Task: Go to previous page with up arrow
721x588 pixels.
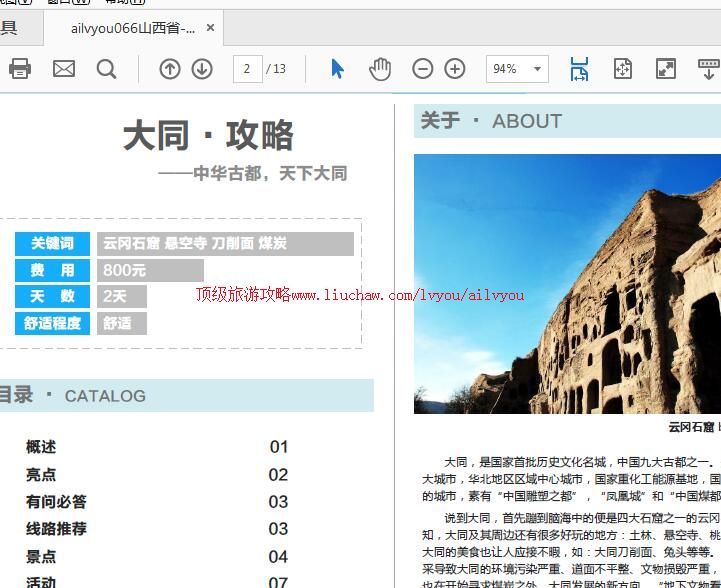Action: point(170,68)
